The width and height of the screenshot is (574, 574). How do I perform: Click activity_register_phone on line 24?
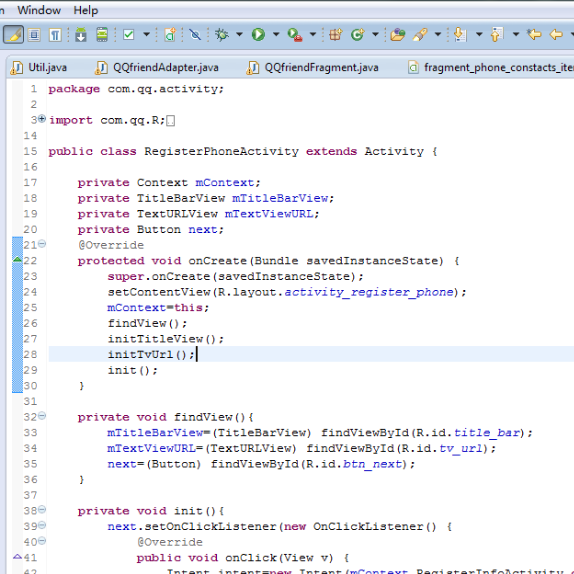[369, 292]
